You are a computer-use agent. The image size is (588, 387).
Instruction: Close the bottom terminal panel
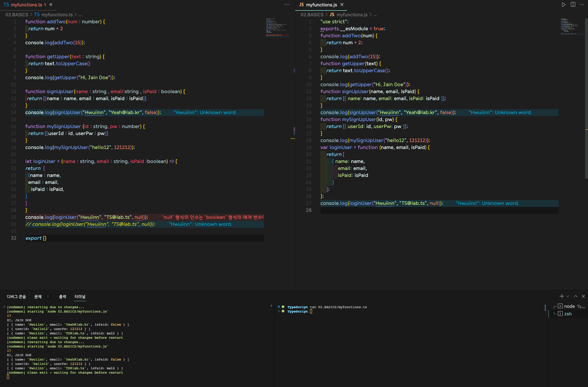pos(583,296)
